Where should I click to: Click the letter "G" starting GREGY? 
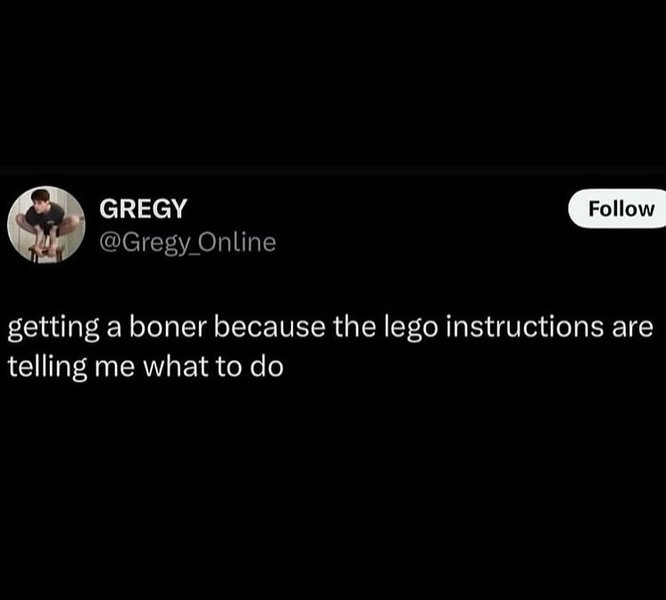coord(107,209)
